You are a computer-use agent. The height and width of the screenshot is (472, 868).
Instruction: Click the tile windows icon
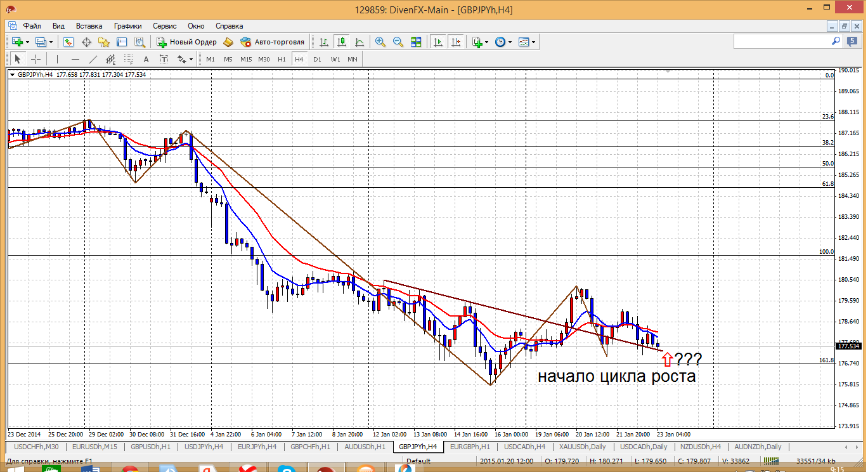click(416, 42)
